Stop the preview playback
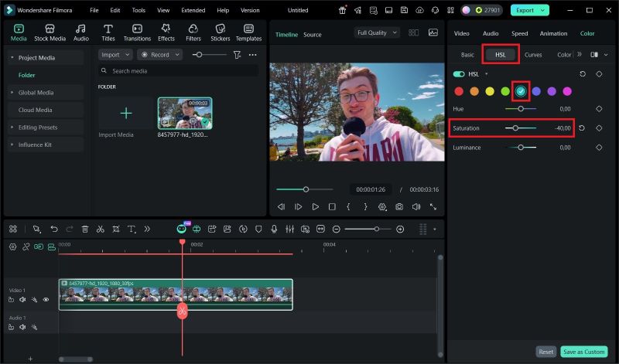 click(332, 206)
